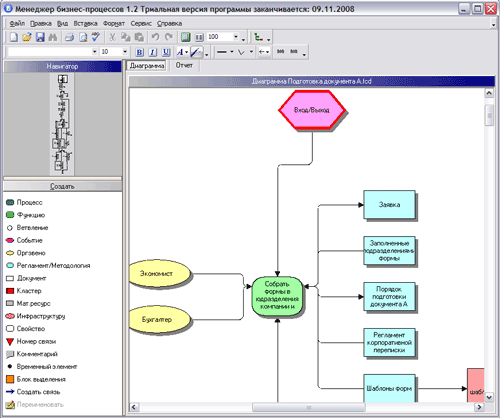Click the page width icon beside zoom
This screenshot has height=418, width=500.
tap(199, 37)
